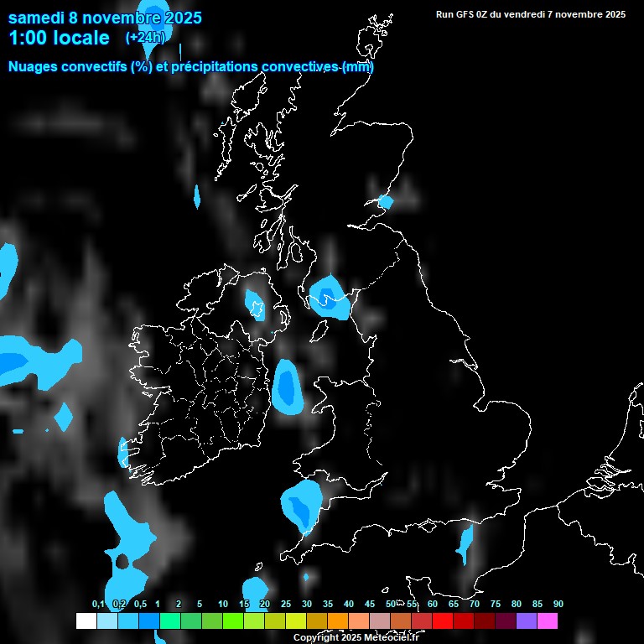Viewport: 644px width, 644px height.
Task: Click the precipitation blob over Northern Ireland
Action: [x=255, y=304]
